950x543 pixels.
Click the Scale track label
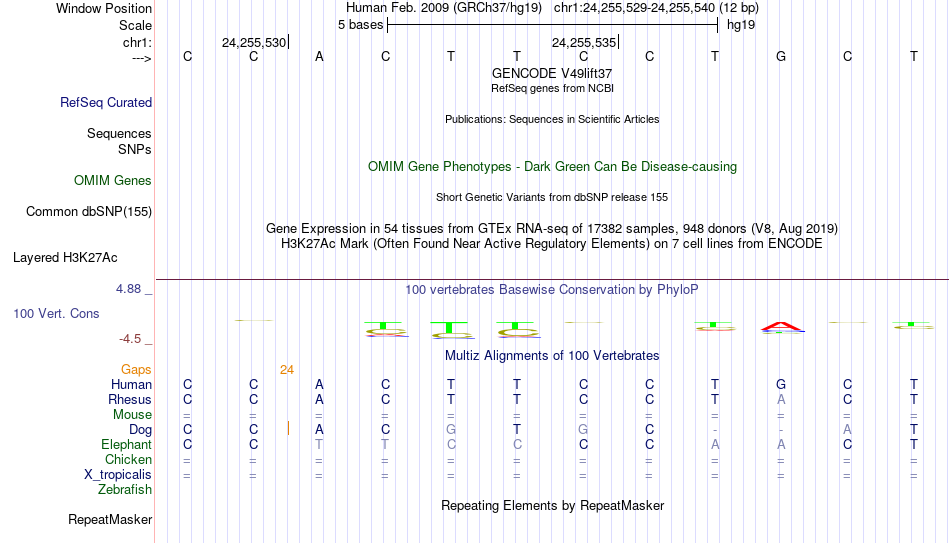135,25
